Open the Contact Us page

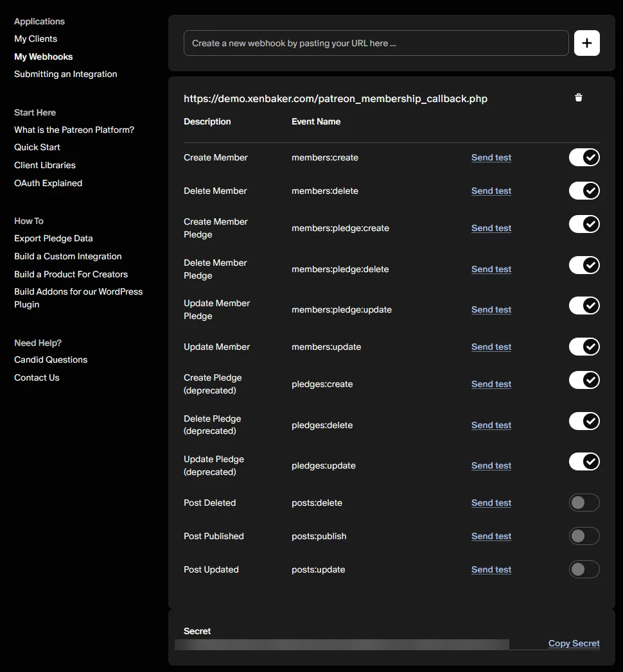37,377
